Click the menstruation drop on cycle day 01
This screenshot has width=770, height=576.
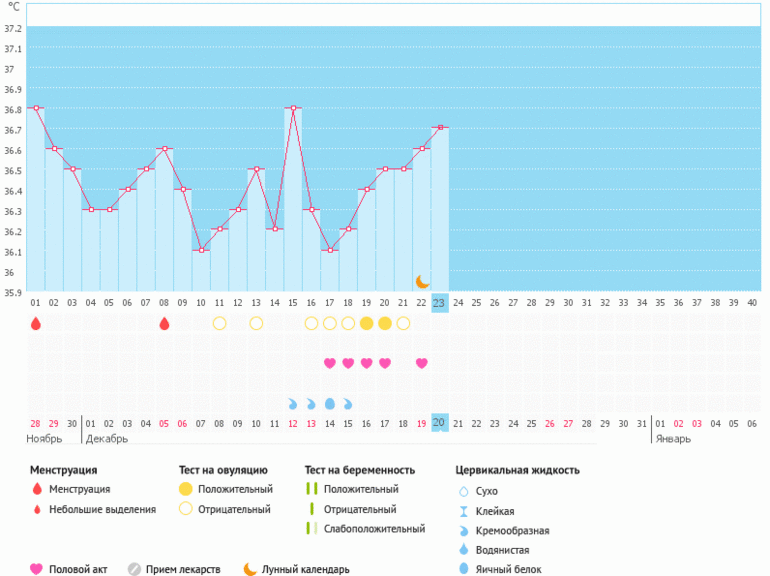[x=36, y=323]
